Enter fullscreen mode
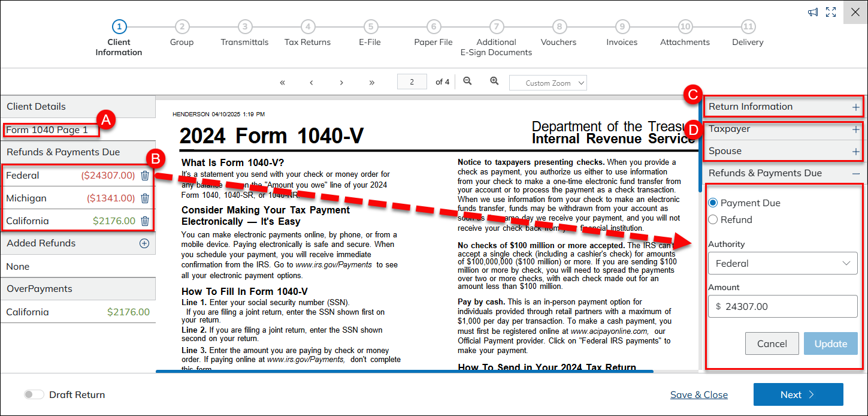868x416 pixels. [830, 13]
